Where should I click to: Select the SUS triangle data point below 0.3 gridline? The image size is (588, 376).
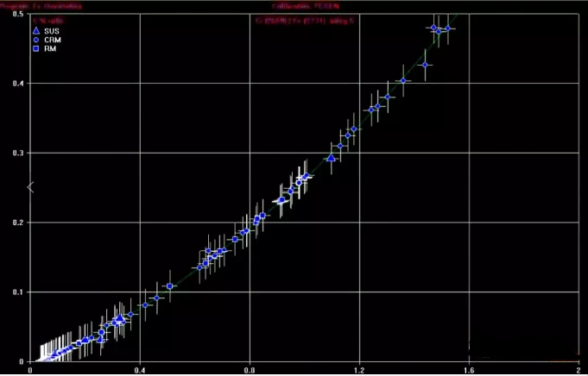click(x=332, y=158)
